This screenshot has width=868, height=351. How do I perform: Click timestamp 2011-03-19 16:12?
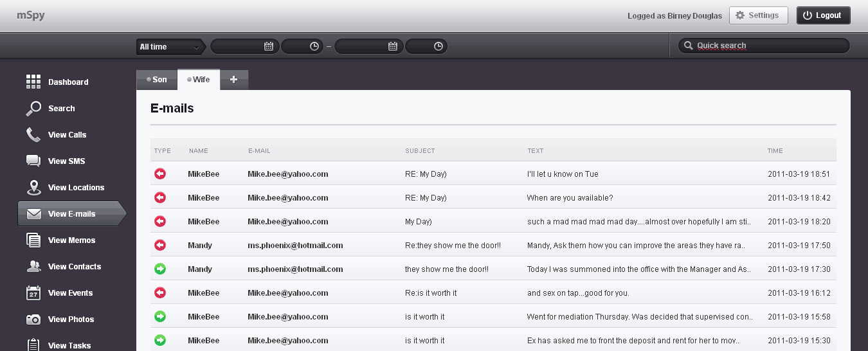point(799,293)
